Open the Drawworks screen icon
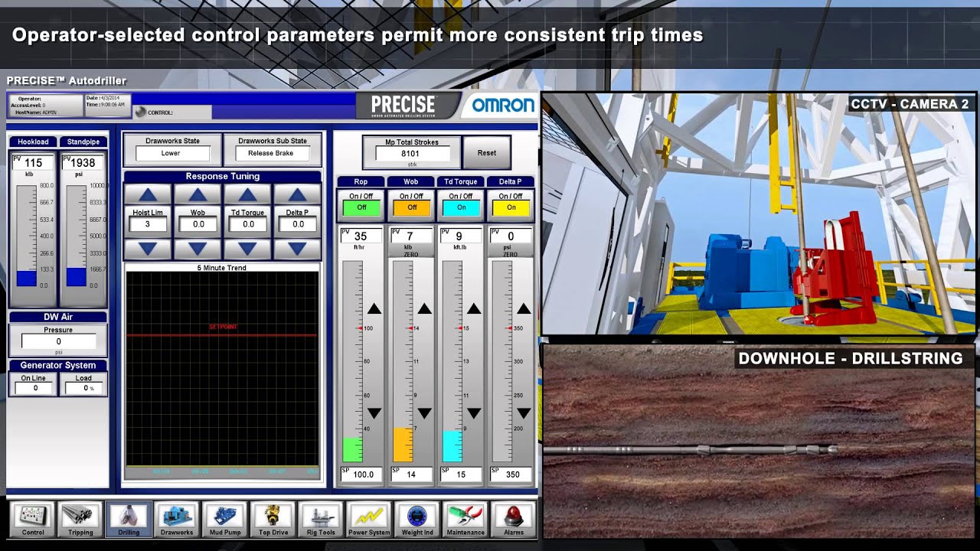This screenshot has width=980, height=551. 177,520
